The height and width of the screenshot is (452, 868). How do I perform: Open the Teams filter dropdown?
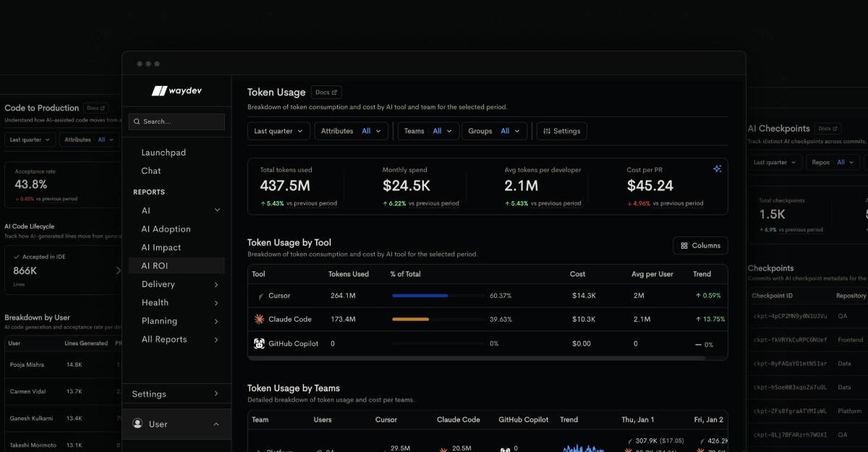[428, 131]
